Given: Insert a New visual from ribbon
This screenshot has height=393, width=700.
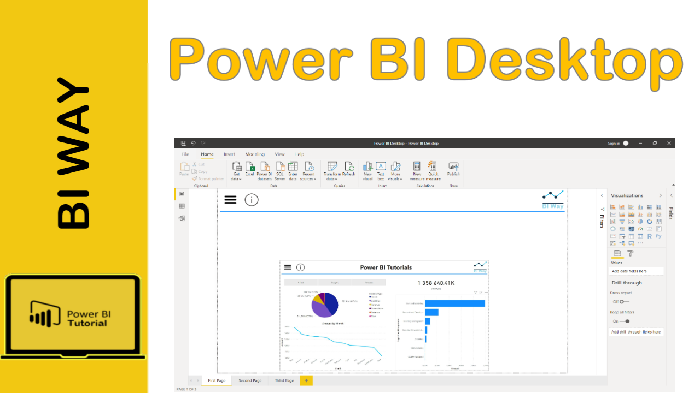Looking at the screenshot, I should click(368, 171).
